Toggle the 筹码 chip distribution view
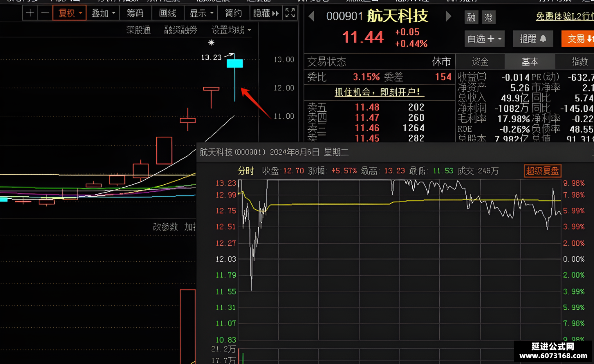The width and height of the screenshot is (594, 364). tap(135, 13)
